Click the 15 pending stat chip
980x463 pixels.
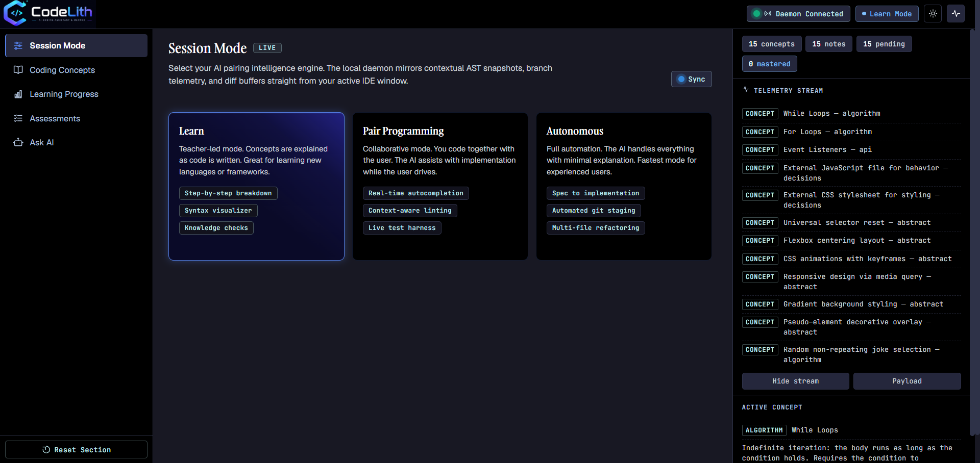pos(884,44)
